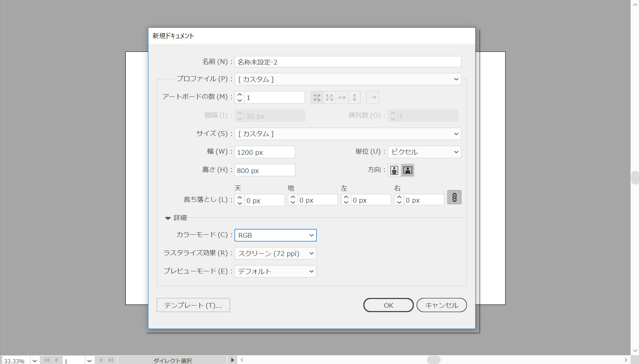Click the right-to-left layout arrow icon
The width and height of the screenshot is (639, 364).
[373, 97]
